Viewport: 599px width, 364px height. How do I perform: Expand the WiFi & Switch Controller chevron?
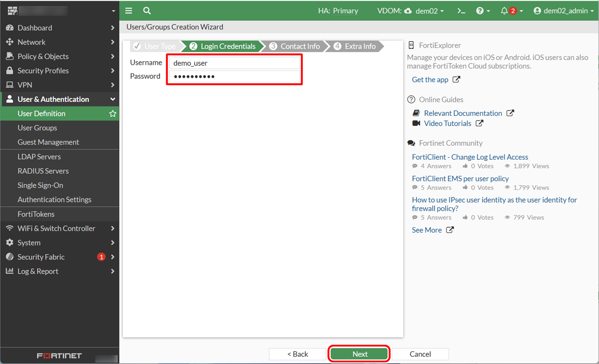coord(113,228)
